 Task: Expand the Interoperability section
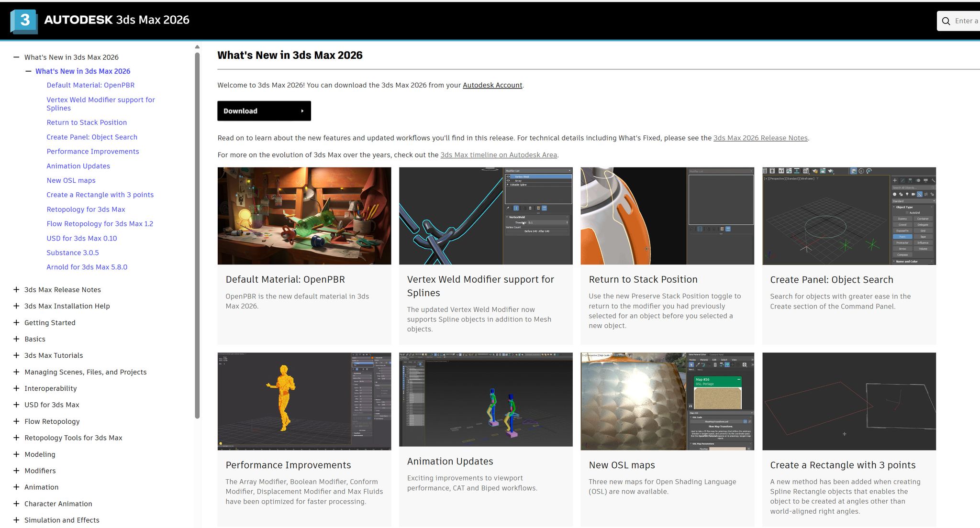pos(16,388)
